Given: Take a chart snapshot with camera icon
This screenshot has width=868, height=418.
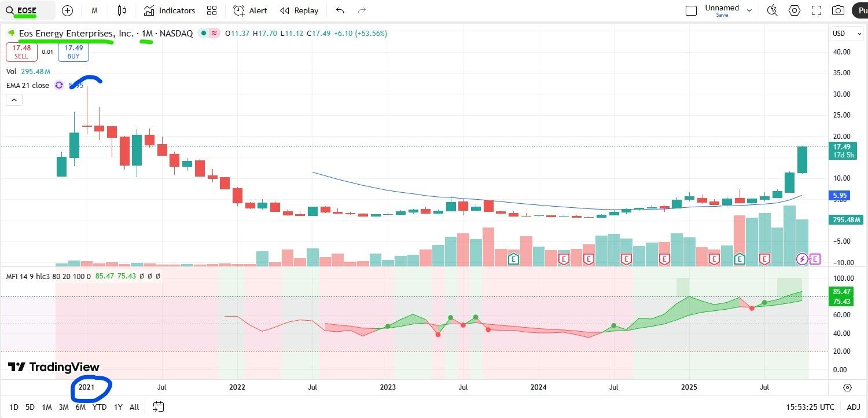Looking at the screenshot, I should 838,10.
